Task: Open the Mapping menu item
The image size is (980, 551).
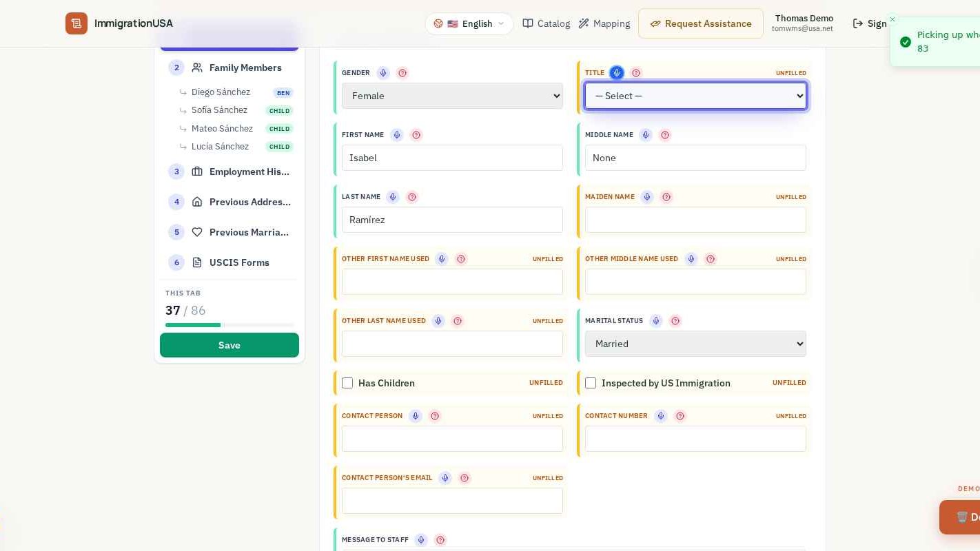Action: click(604, 23)
